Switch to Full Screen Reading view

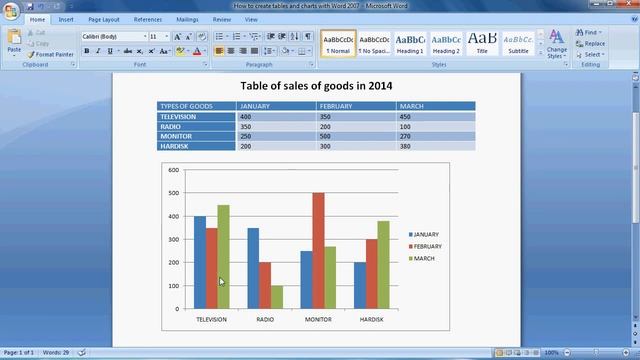(509, 352)
